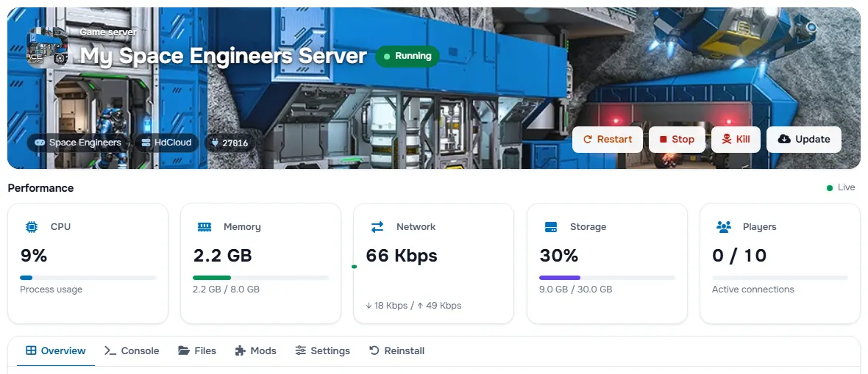868x374 pixels.
Task: Click the Process usage label
Action: click(x=51, y=290)
